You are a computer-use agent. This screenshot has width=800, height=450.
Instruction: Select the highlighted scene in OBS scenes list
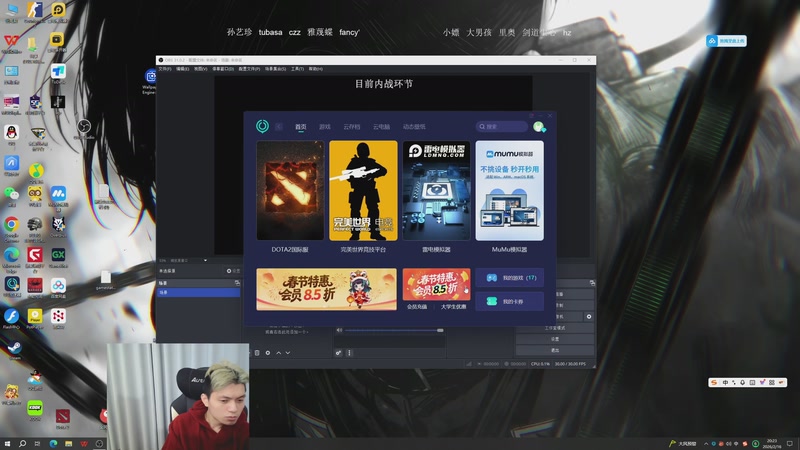[x=199, y=292]
